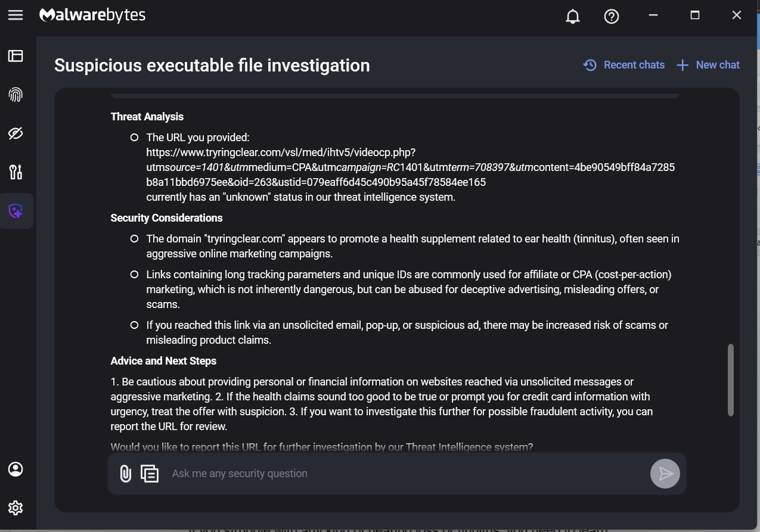Open the help question mark icon
Image resolution: width=760 pixels, height=532 pixels.
click(x=612, y=16)
